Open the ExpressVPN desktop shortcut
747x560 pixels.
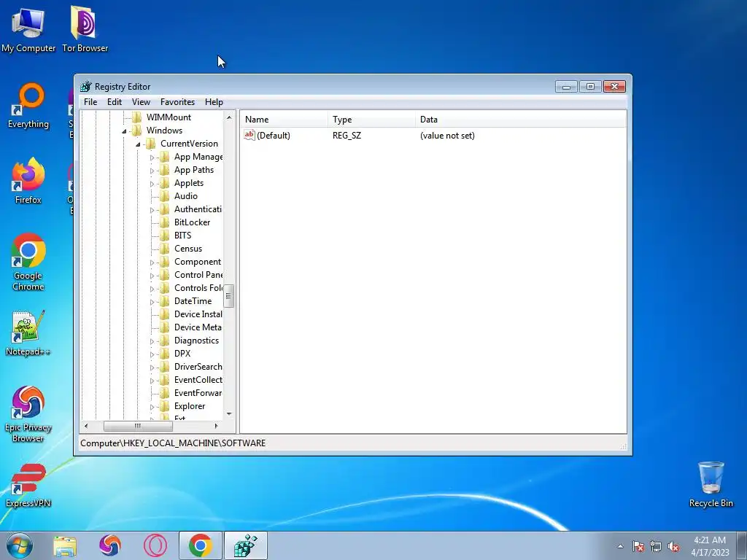[28, 486]
